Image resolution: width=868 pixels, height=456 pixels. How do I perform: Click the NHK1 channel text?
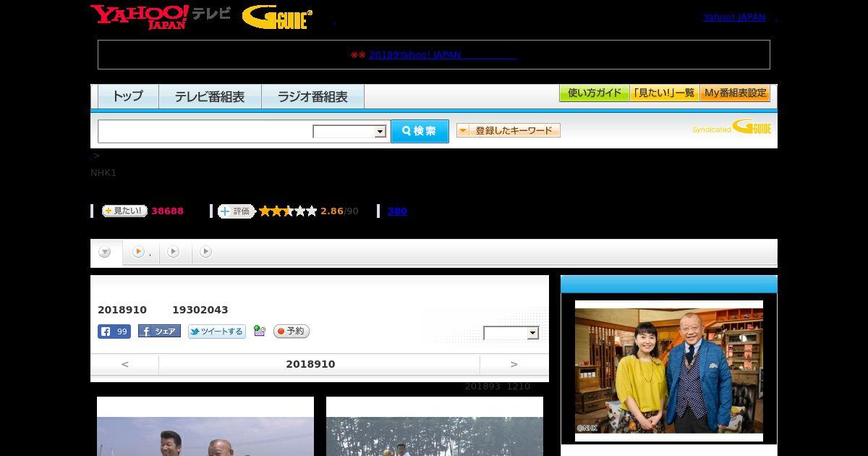(103, 172)
